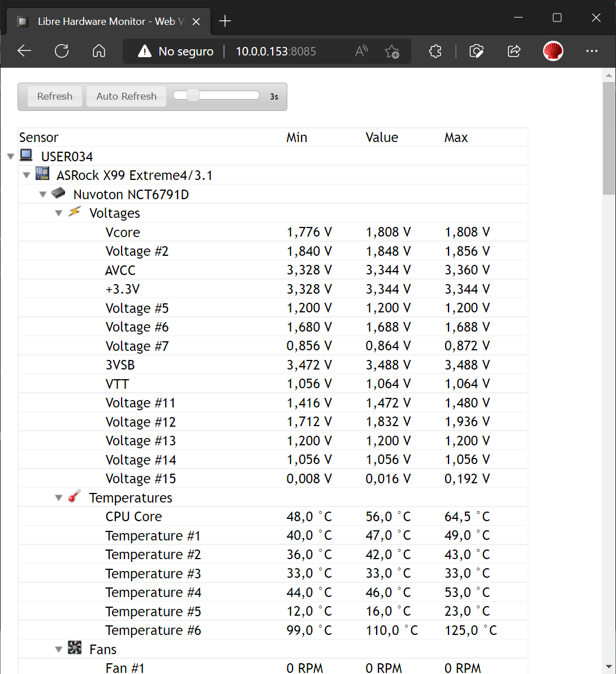
Task: Click the 3s refresh interval label
Action: coord(274,97)
